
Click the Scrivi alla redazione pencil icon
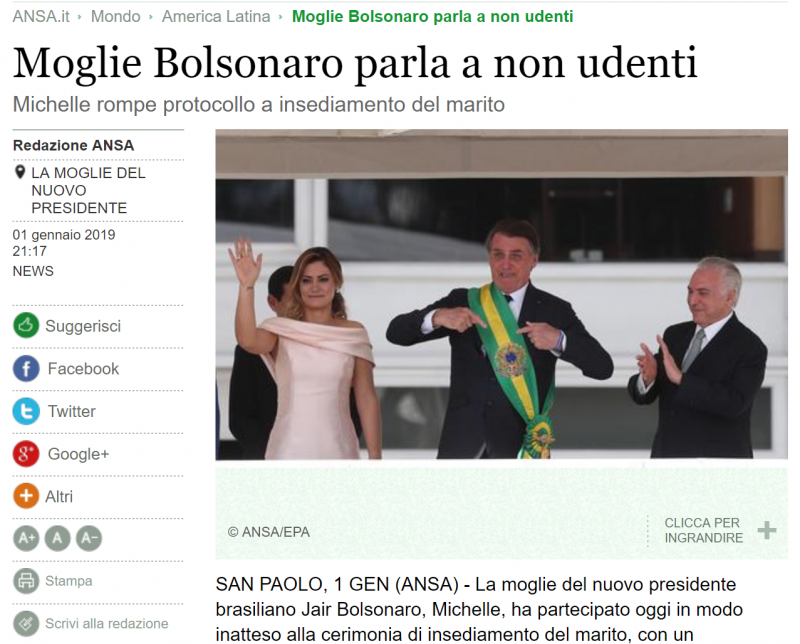point(26,623)
